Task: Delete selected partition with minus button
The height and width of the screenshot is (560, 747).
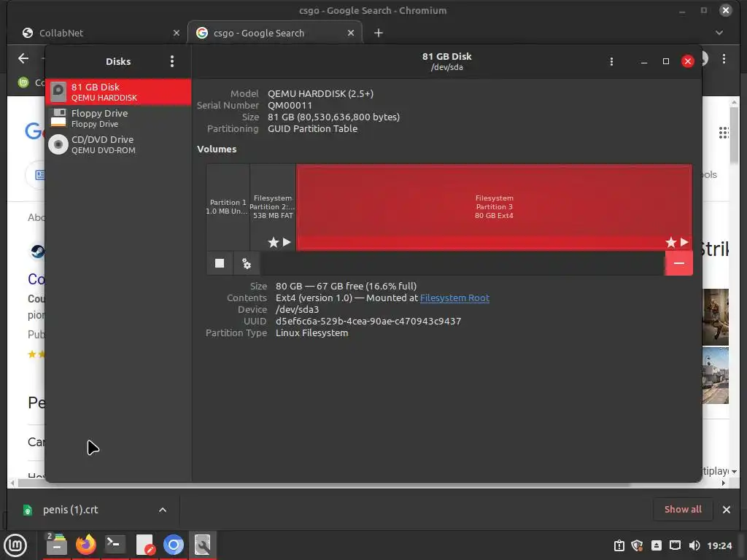Action: [x=679, y=263]
